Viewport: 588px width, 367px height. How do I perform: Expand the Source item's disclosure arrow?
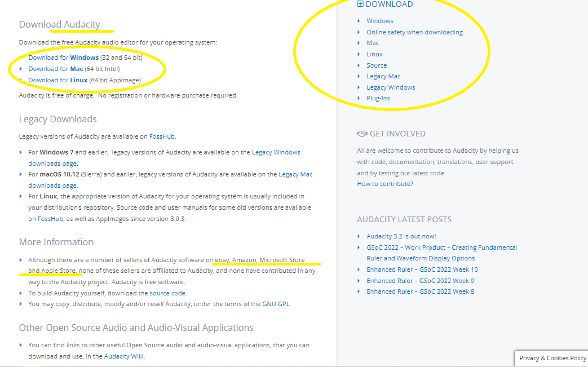click(x=359, y=65)
